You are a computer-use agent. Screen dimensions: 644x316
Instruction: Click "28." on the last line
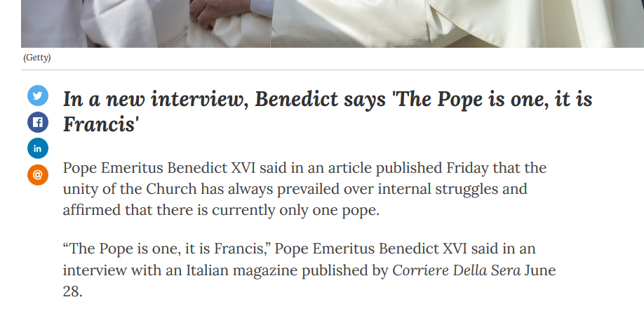[72, 291]
